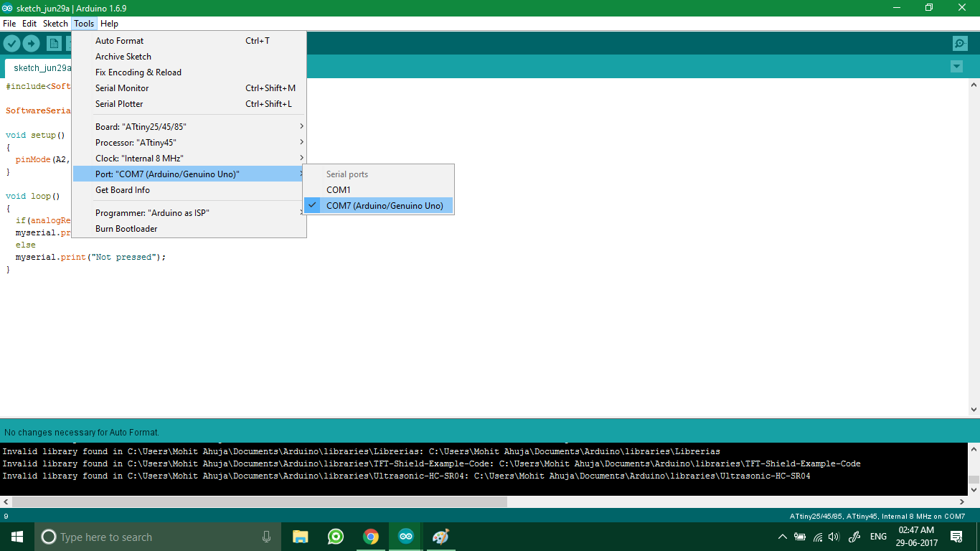Open the tab options dropdown arrow
The image size is (980, 551).
click(956, 67)
